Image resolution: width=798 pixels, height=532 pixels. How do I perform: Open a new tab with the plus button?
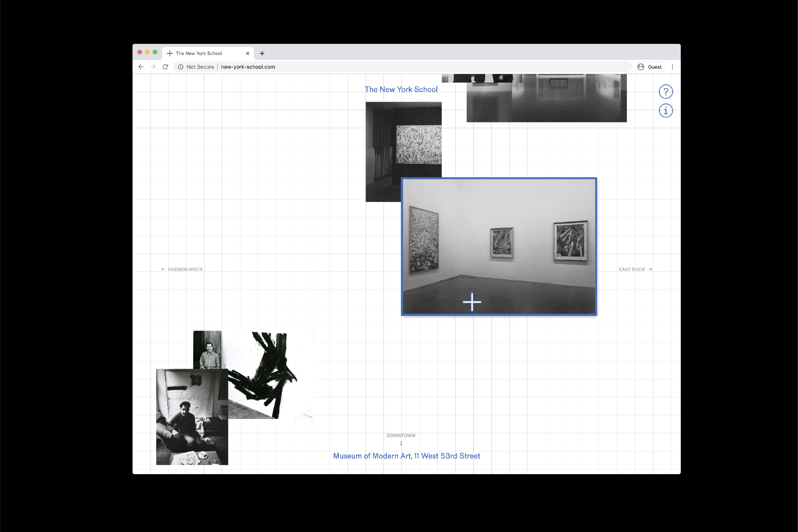click(x=262, y=53)
